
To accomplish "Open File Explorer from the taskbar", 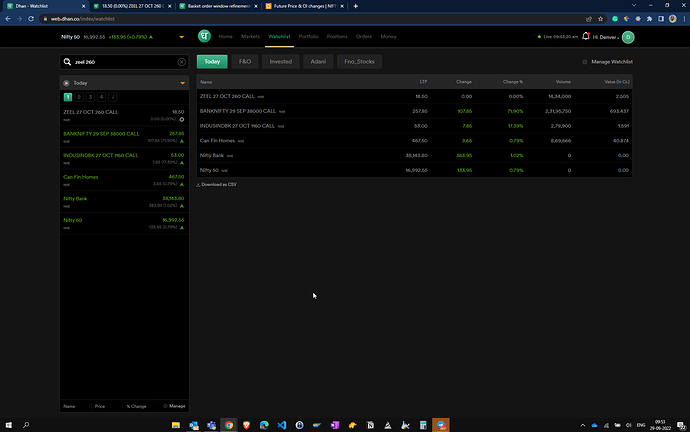I will (176, 425).
